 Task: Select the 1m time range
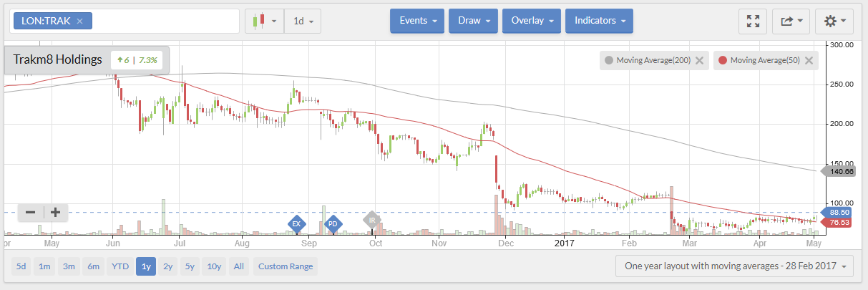pyautogui.click(x=44, y=267)
